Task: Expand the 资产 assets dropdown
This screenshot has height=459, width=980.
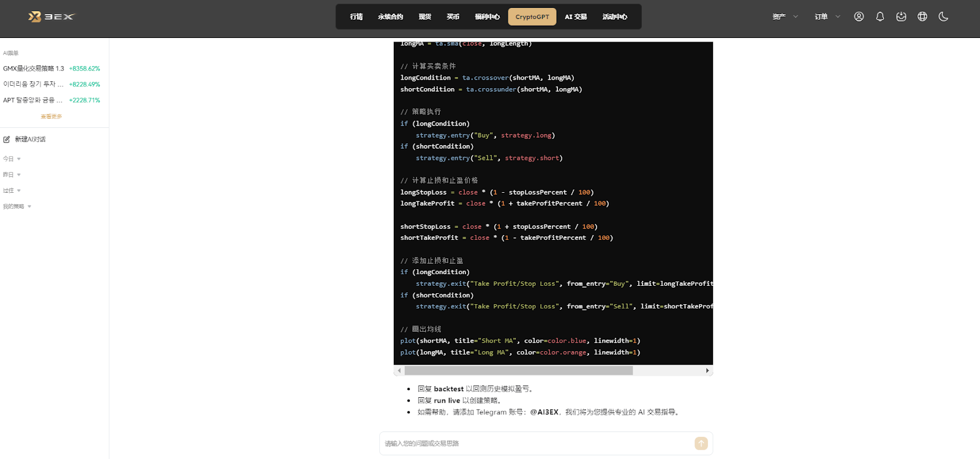Action: point(785,17)
